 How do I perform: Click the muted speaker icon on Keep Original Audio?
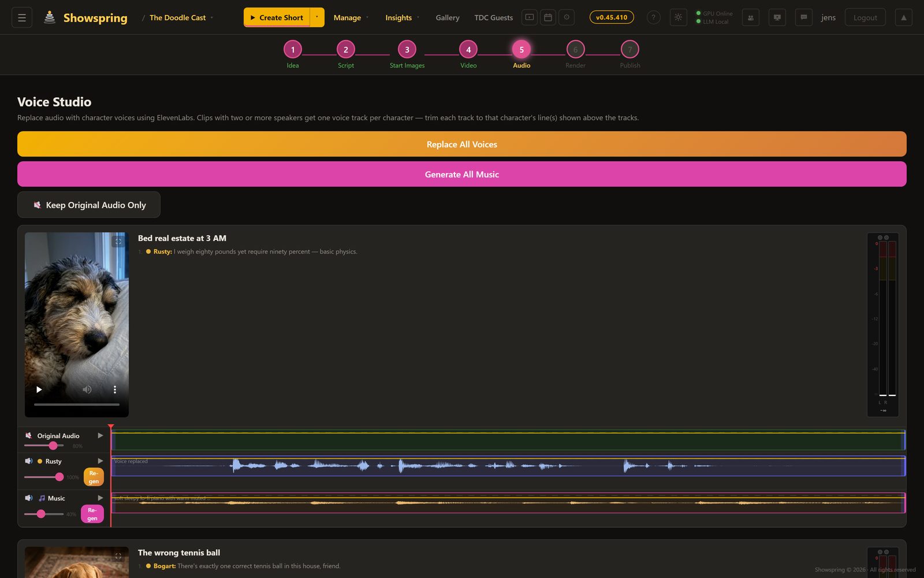pyautogui.click(x=38, y=205)
